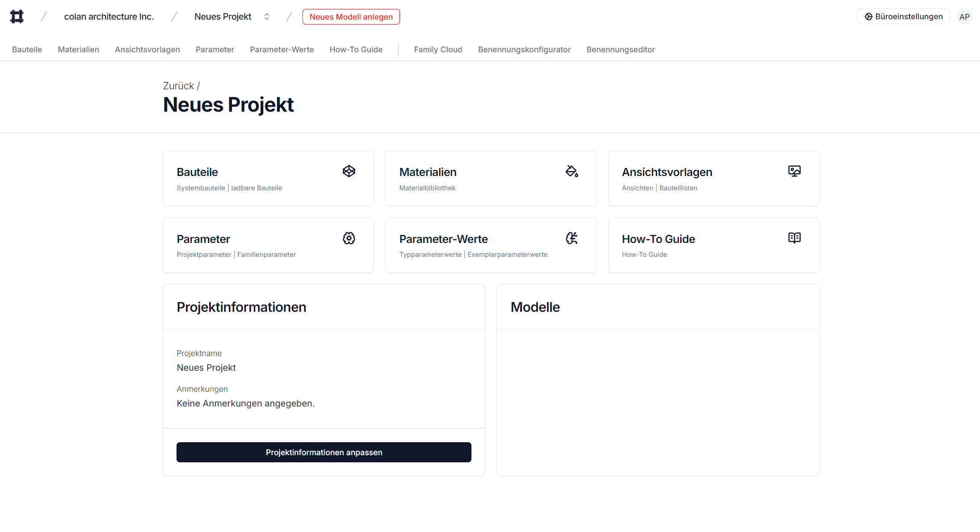Open the Benennungseditor tab
Viewport: 980px width, 532px height.
pos(621,50)
